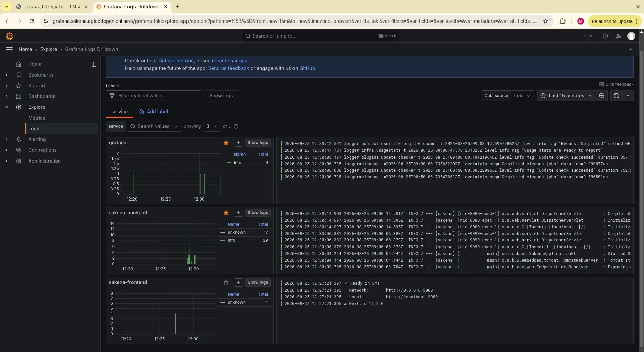This screenshot has width=644, height=352.
Task: Dock or undock the sidebar menu
Action: [x=94, y=64]
